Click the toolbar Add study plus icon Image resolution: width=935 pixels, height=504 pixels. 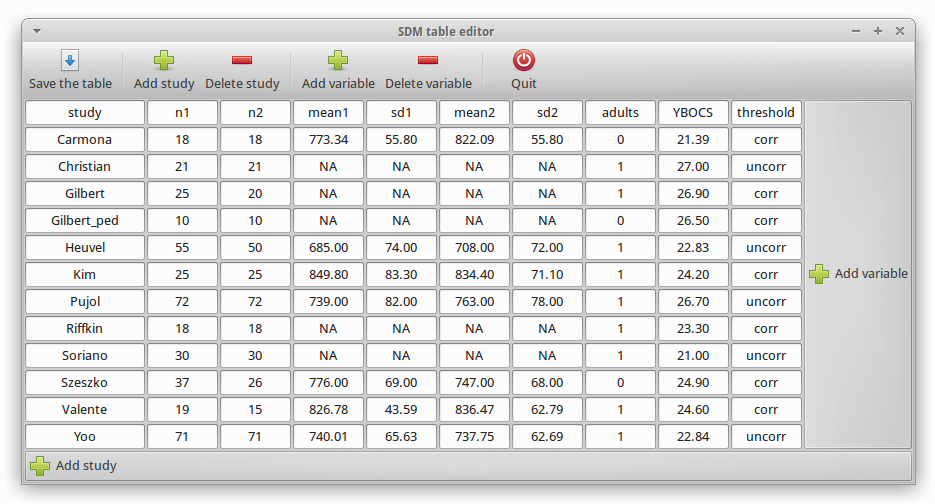coord(164,61)
